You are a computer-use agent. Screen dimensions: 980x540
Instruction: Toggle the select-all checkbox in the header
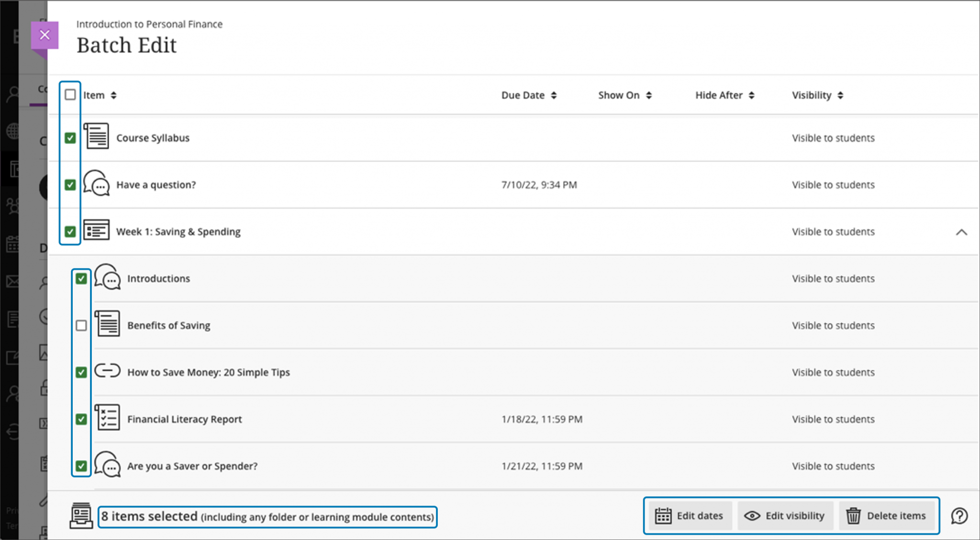(x=70, y=95)
